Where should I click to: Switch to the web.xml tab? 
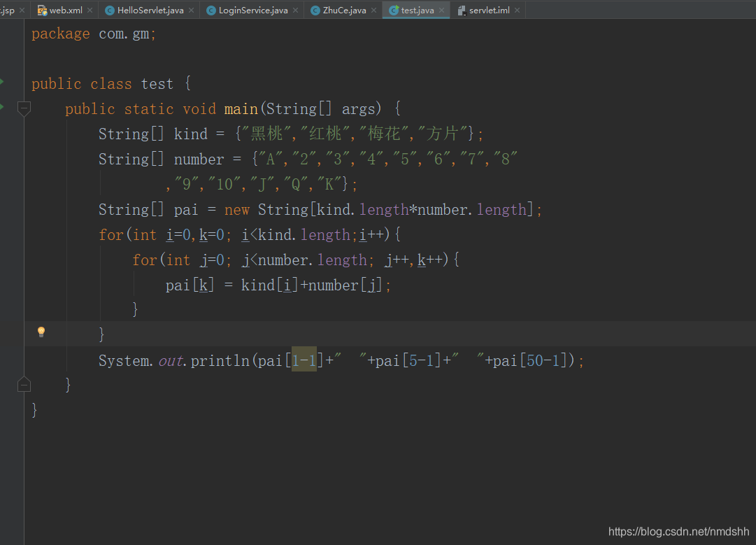tap(66, 10)
